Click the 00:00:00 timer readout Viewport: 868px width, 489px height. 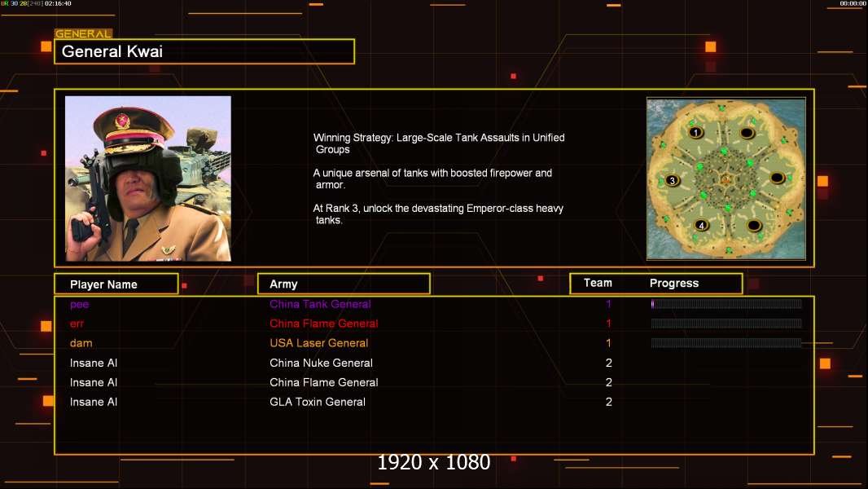[x=853, y=3]
